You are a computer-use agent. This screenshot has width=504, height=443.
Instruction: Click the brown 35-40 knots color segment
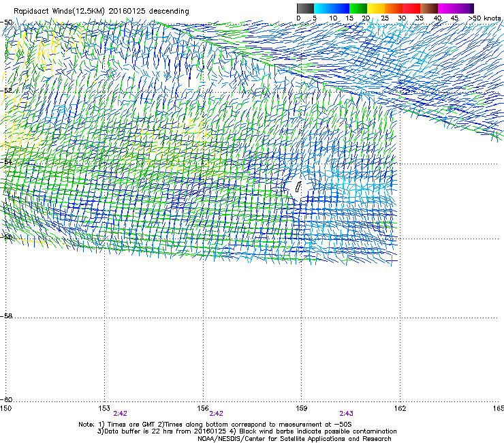pos(429,8)
